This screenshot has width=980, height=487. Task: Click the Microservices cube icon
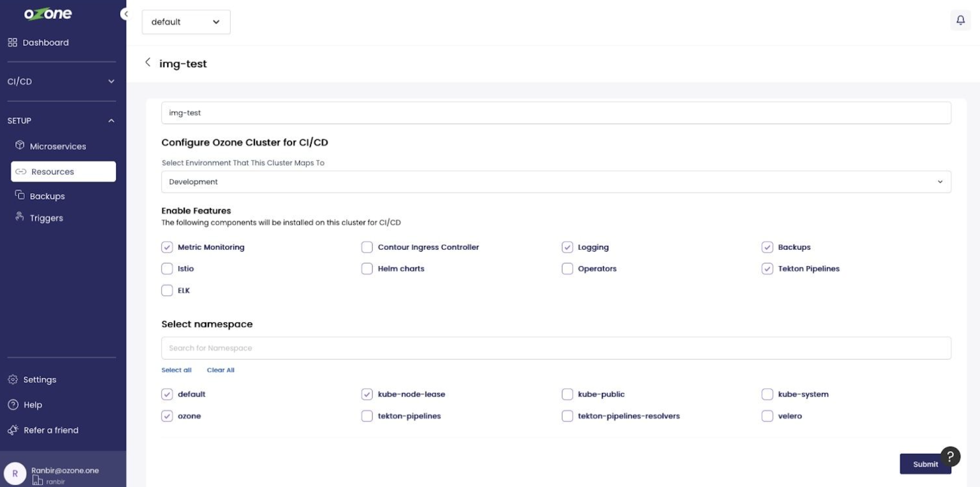point(19,145)
